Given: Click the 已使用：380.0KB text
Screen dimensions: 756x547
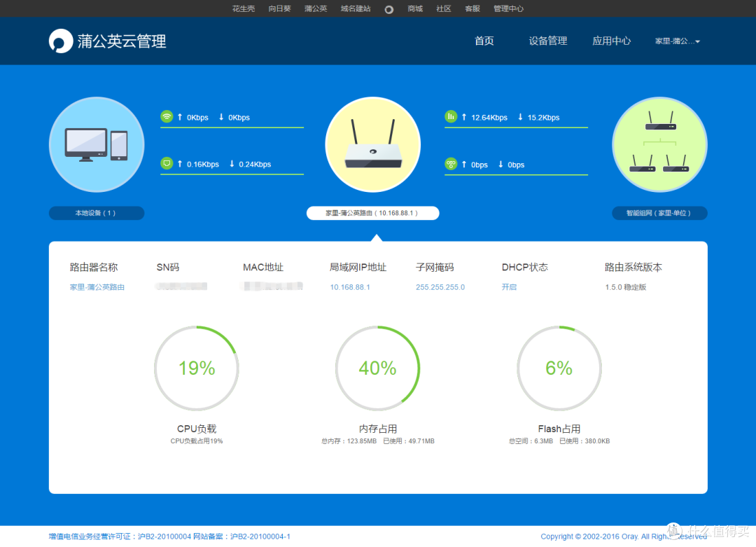Looking at the screenshot, I should click(x=584, y=441).
